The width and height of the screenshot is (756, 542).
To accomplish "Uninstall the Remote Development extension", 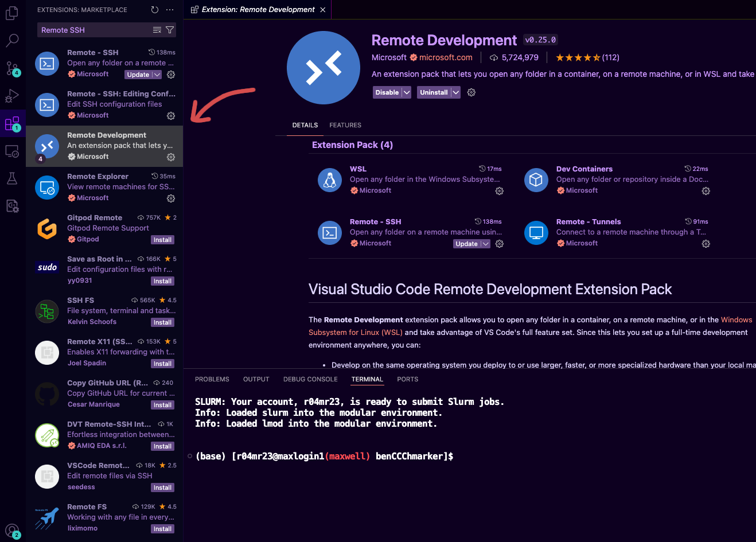I will 434,92.
